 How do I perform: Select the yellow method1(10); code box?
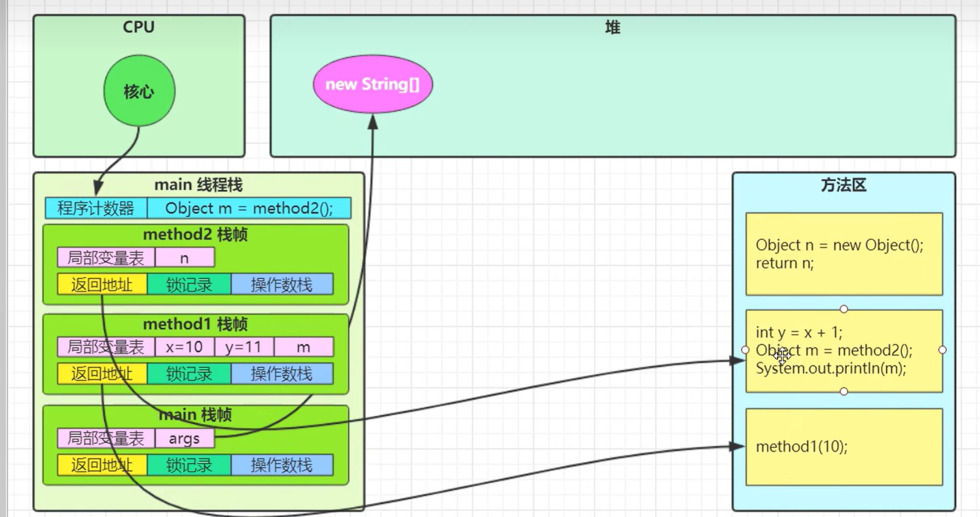pyautogui.click(x=844, y=447)
